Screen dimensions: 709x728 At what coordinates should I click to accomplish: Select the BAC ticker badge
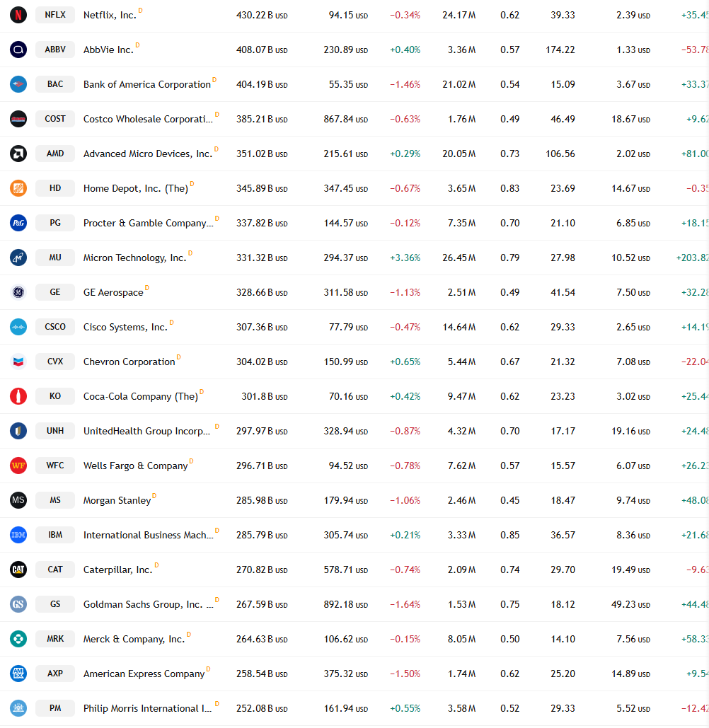55,84
